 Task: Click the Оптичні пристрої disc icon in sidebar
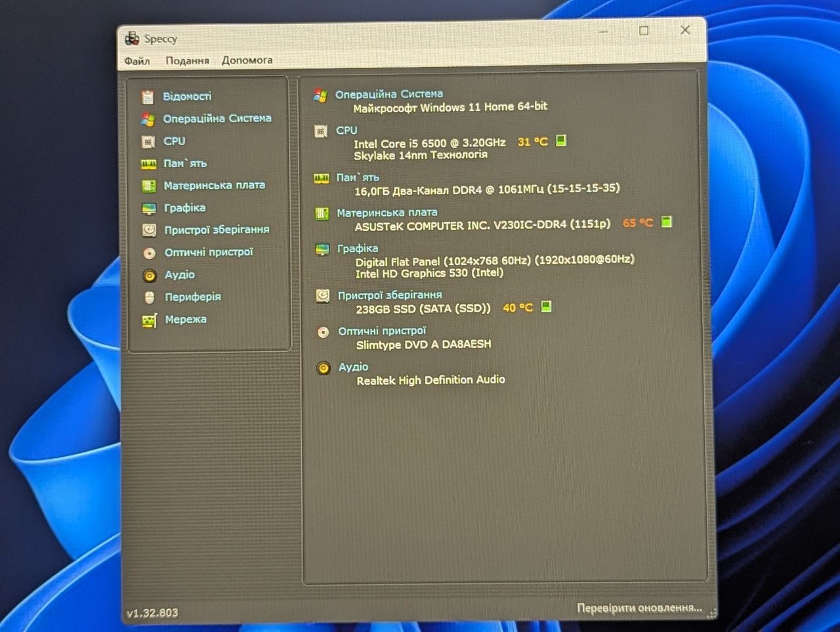click(x=150, y=253)
